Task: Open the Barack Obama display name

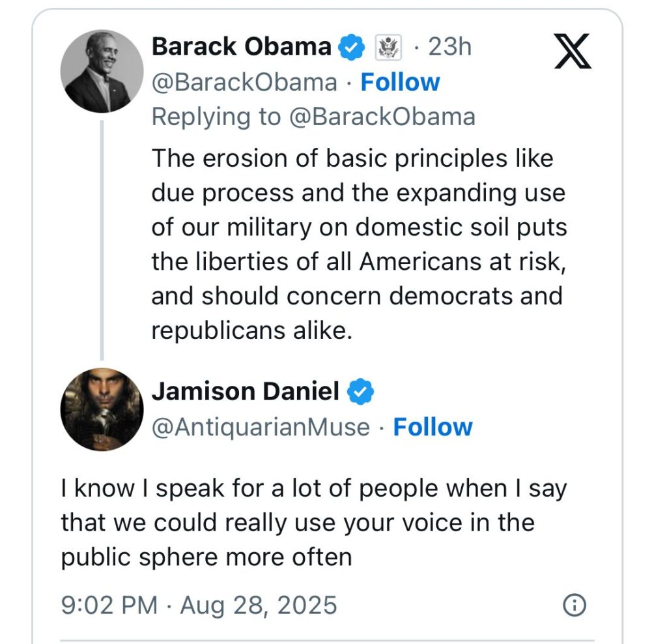Action: point(241,47)
